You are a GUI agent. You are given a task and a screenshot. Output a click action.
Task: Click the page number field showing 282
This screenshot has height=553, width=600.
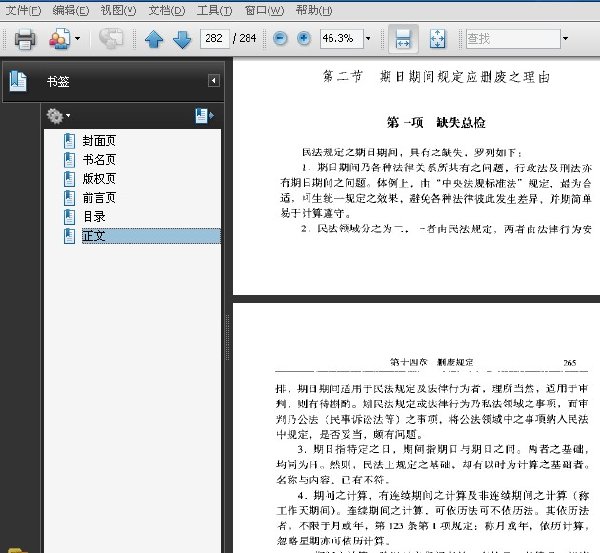click(x=215, y=38)
